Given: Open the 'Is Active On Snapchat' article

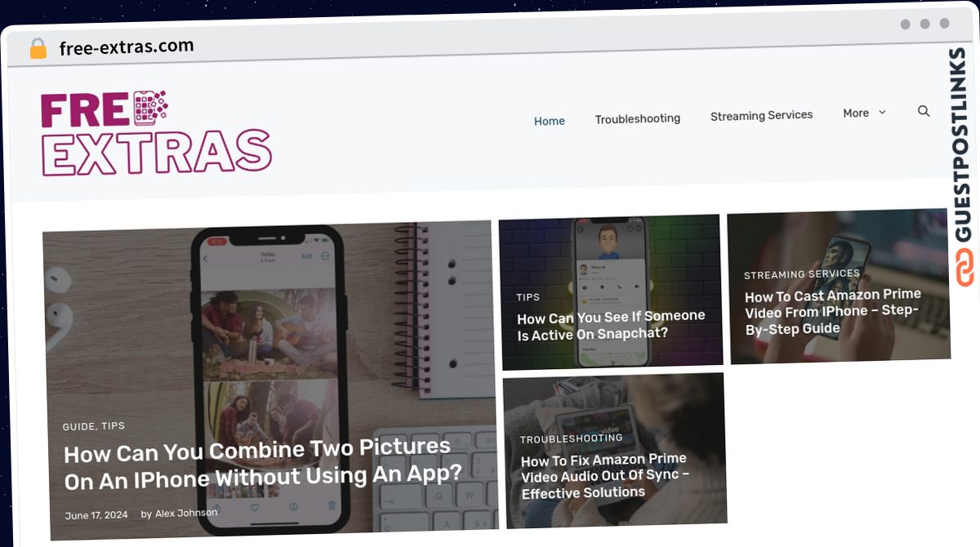Looking at the screenshot, I should [611, 325].
